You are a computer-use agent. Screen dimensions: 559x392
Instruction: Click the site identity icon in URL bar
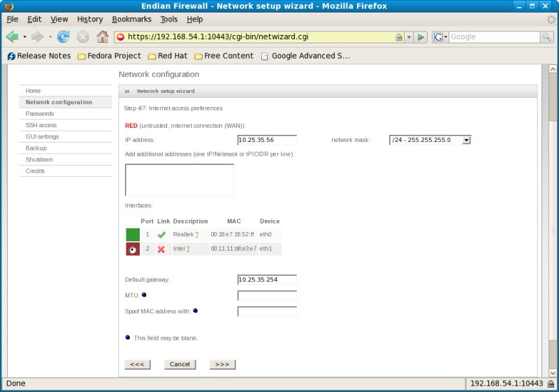(120, 37)
